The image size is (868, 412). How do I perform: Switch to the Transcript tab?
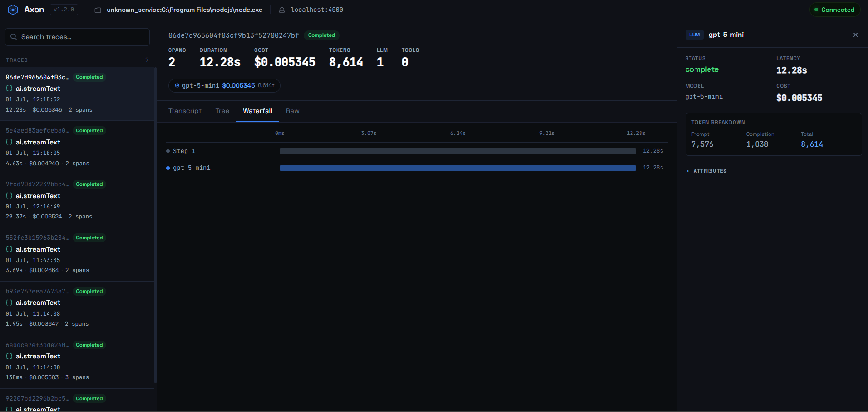pyautogui.click(x=185, y=111)
